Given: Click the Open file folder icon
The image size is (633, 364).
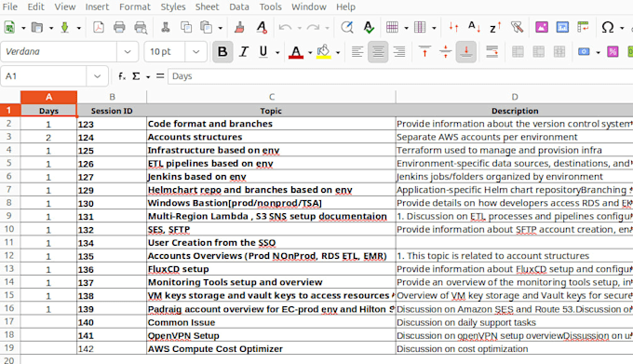Looking at the screenshot, I should click(37, 27).
